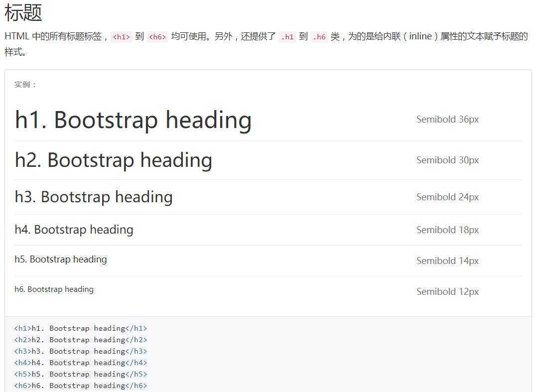Click the <h6> inline code tag
Viewport: 536px width, 392px height.
tap(157, 36)
